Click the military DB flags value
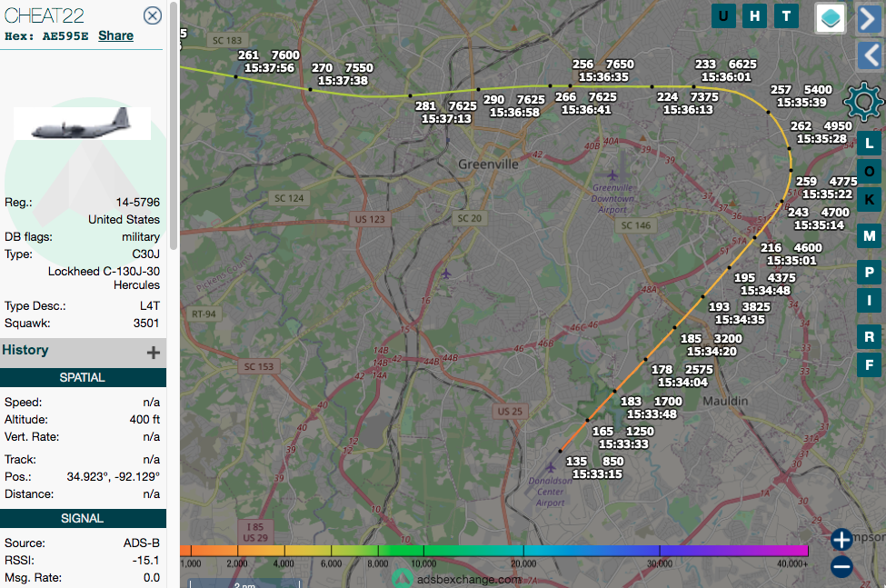This screenshot has height=588, width=886. 141,236
